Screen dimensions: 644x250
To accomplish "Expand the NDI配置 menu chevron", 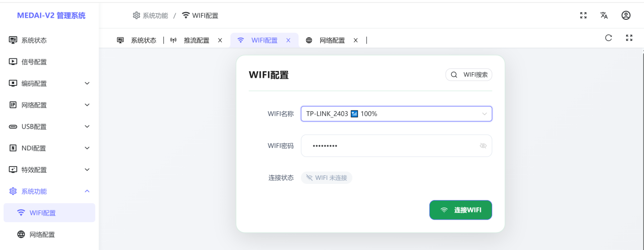I will coord(87,148).
